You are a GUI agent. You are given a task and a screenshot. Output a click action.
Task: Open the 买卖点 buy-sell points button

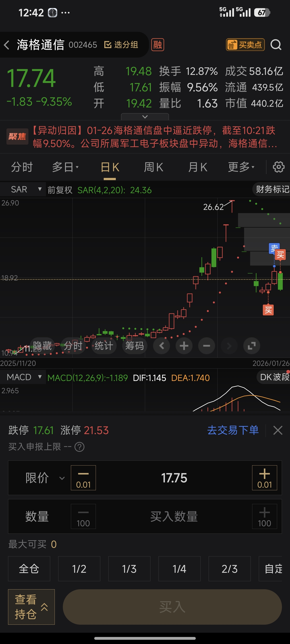coord(245,45)
